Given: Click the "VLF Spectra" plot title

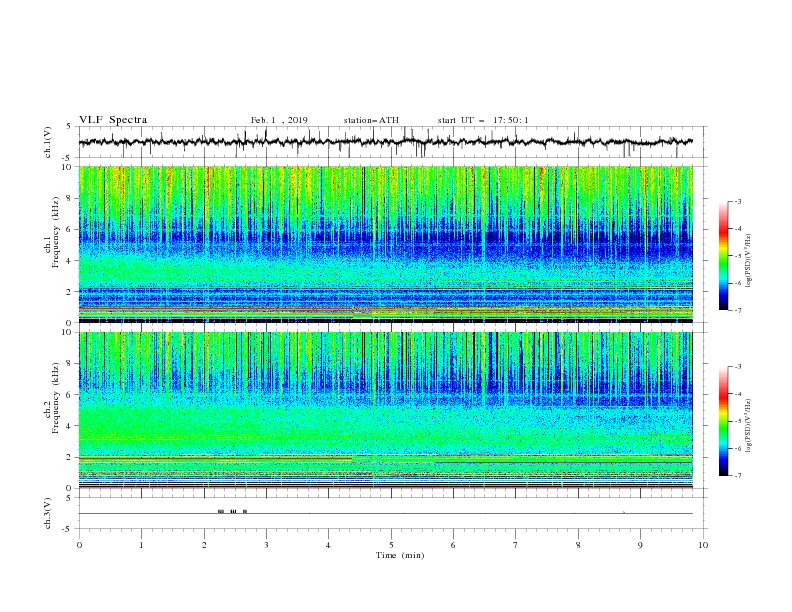Looking at the screenshot, I should click(113, 120).
